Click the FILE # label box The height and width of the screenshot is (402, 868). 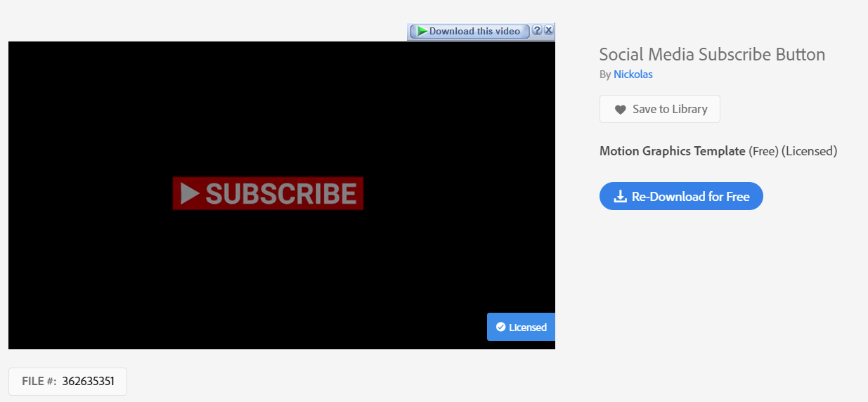(67, 382)
